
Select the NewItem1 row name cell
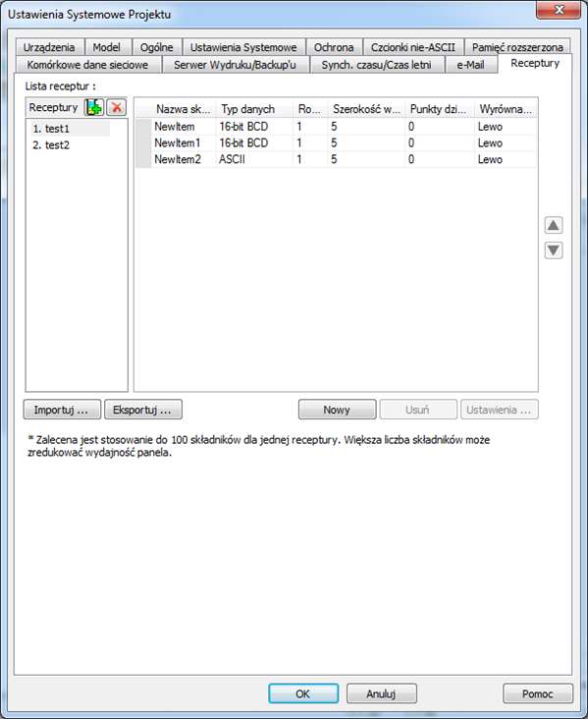coord(184,143)
